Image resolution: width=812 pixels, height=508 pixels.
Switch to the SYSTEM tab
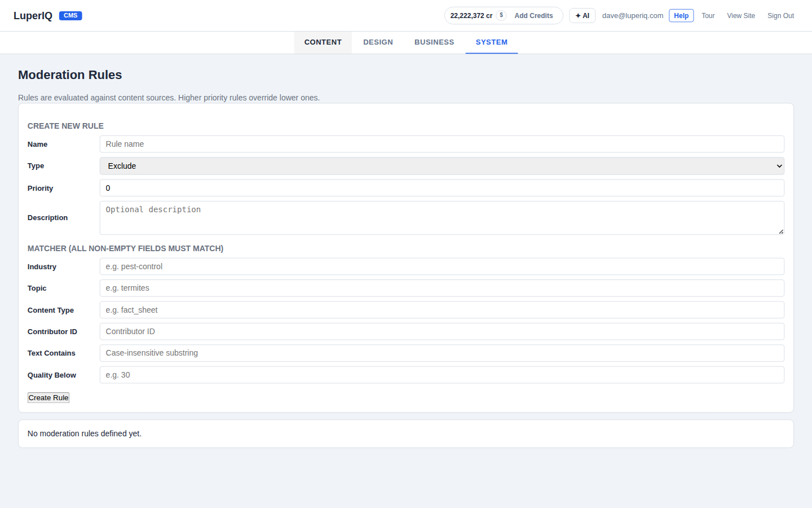[491, 42]
